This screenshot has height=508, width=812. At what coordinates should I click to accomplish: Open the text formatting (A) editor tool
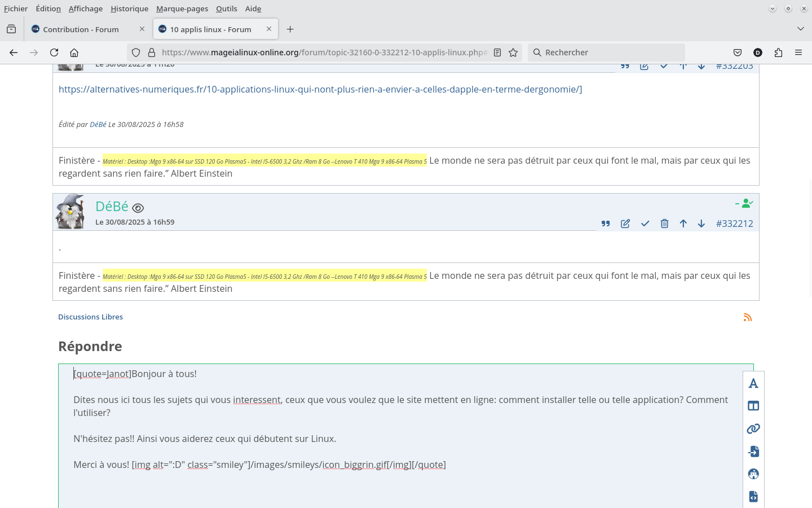753,384
